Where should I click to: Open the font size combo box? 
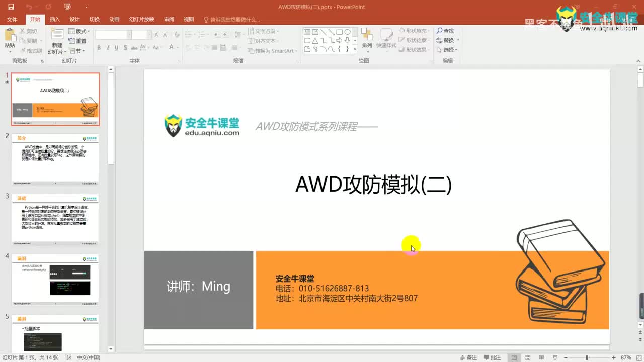pyautogui.click(x=141, y=35)
